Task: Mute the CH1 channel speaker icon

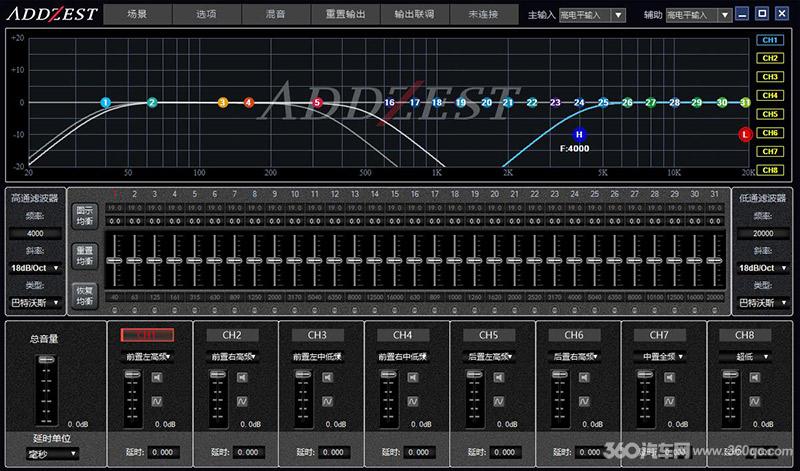Action: (157, 378)
